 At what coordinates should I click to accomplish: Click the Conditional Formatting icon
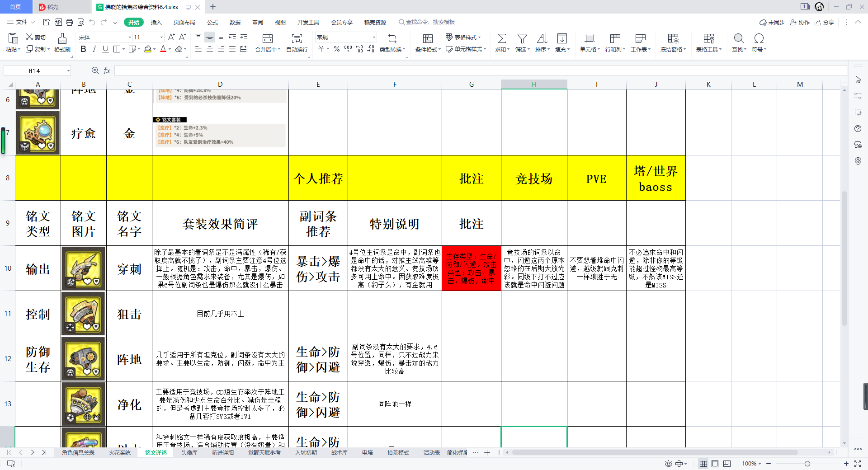pyautogui.click(x=428, y=38)
